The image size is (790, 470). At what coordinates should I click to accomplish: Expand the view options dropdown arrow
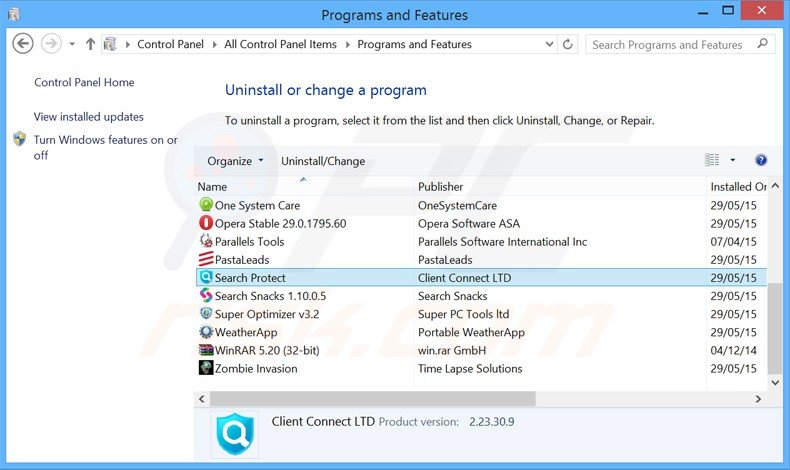733,160
